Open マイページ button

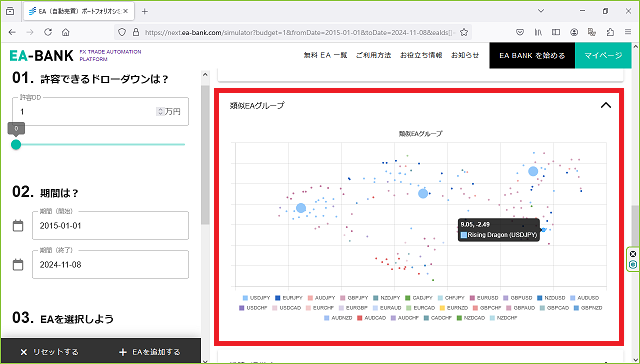(603, 55)
